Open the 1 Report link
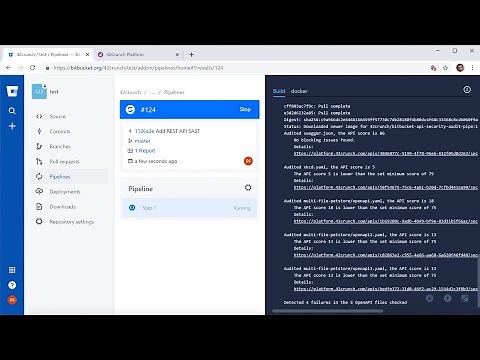480x360 pixels. (x=145, y=151)
